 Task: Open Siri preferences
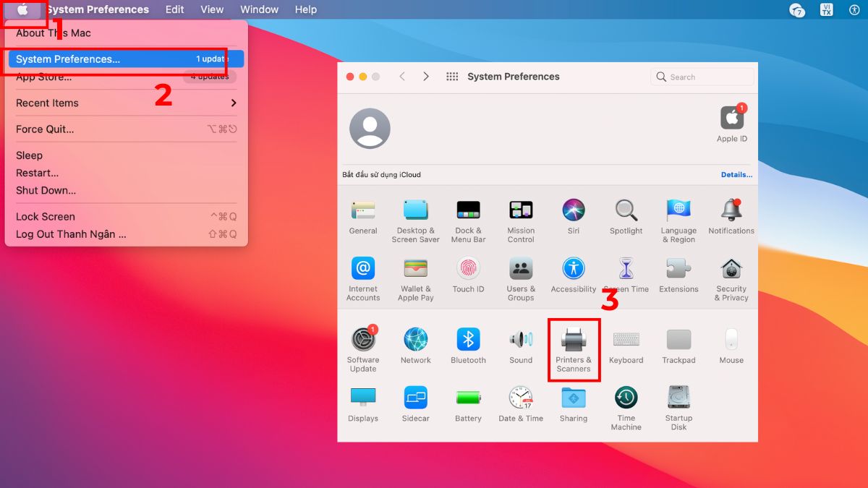[x=574, y=217]
